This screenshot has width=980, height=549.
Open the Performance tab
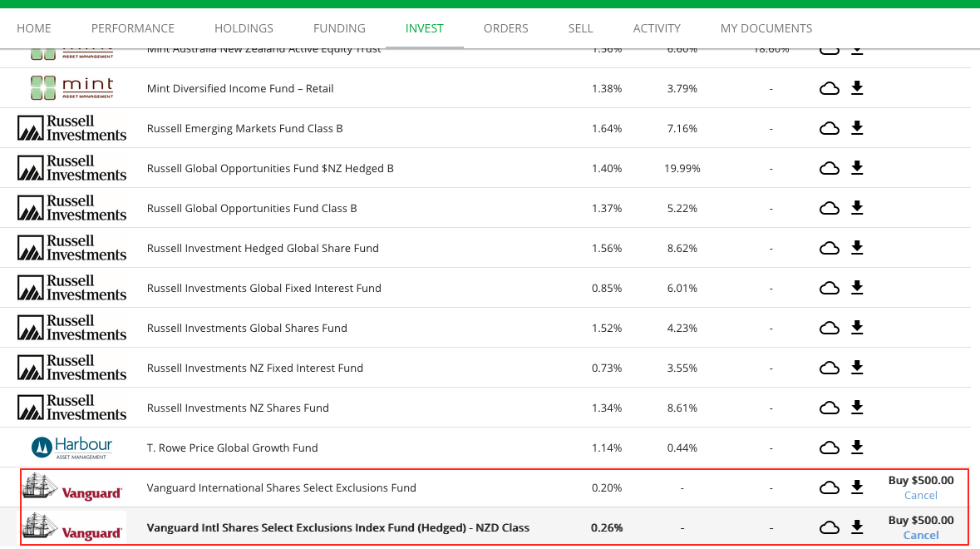point(133,28)
